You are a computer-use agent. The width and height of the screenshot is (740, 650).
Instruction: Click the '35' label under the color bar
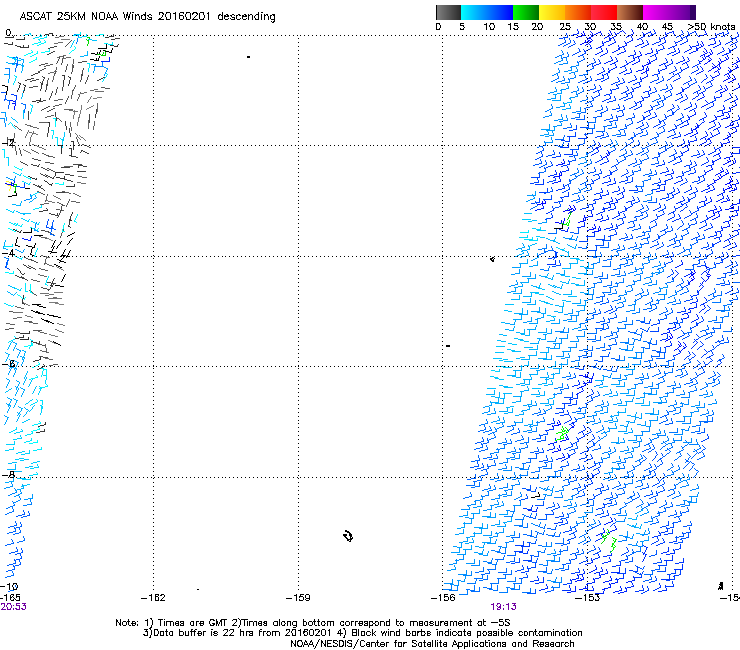pos(616,27)
